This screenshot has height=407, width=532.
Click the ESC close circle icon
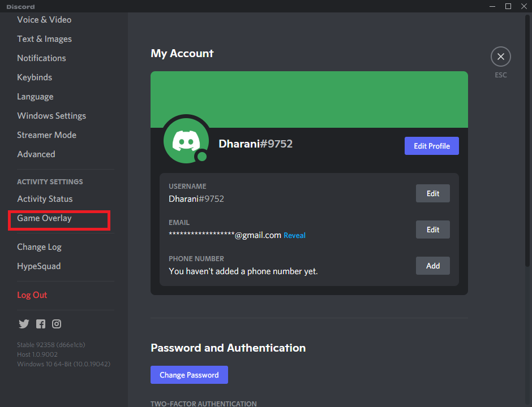[x=500, y=57]
